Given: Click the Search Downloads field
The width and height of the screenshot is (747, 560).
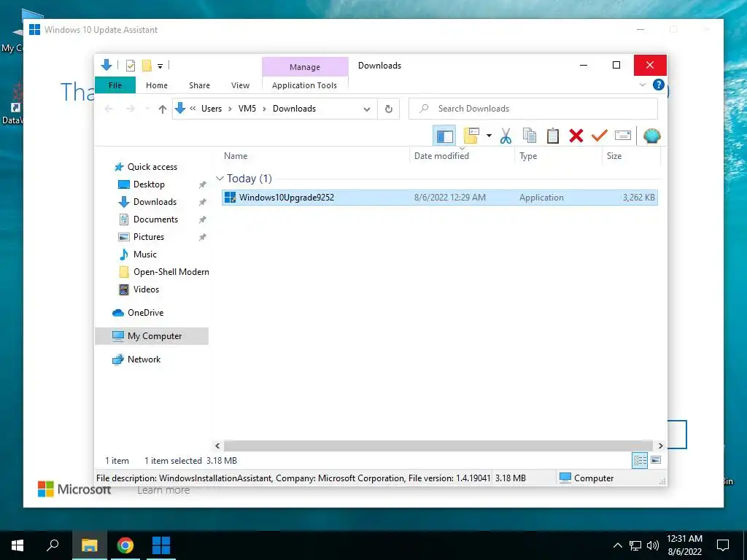Looking at the screenshot, I should pos(533,109).
